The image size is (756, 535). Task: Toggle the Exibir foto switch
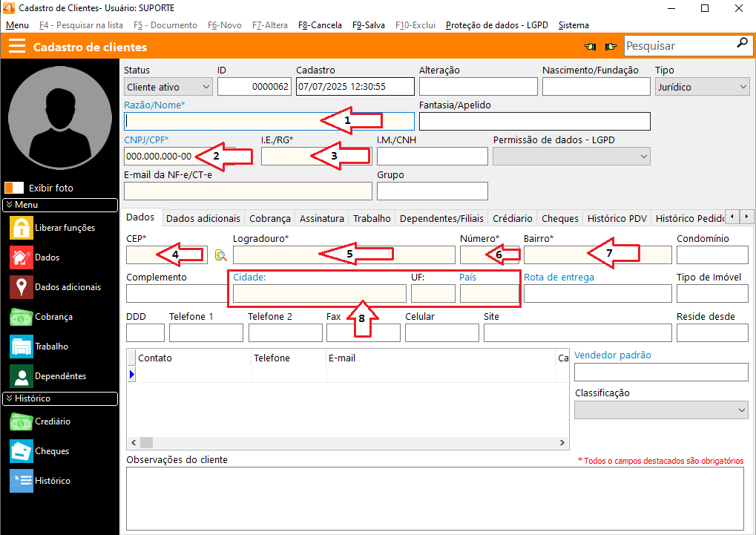coord(14,188)
